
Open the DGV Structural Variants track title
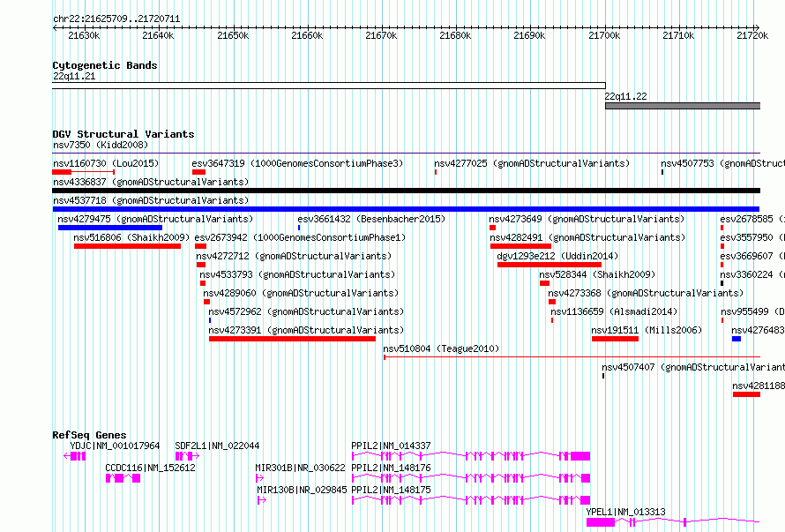(x=123, y=134)
